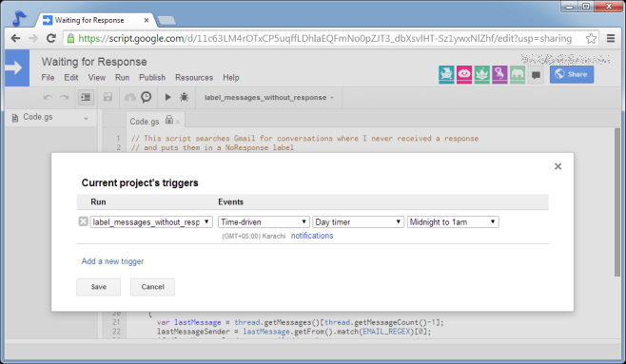Click the purple collaborator avatar icon
The image size is (626, 364).
[x=499, y=74]
